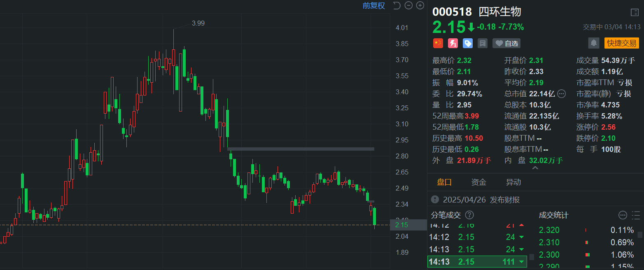
Task: Toggle the panel layout icon beside stock name
Action: coord(635,12)
